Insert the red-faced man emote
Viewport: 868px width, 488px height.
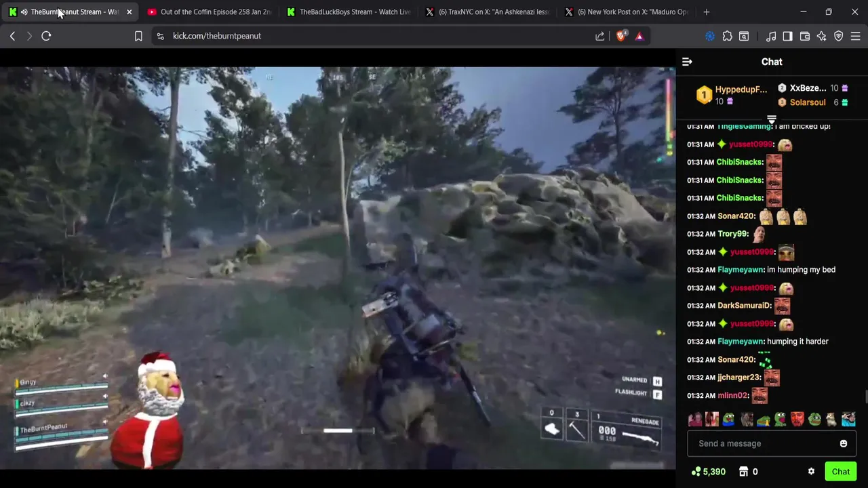click(797, 420)
